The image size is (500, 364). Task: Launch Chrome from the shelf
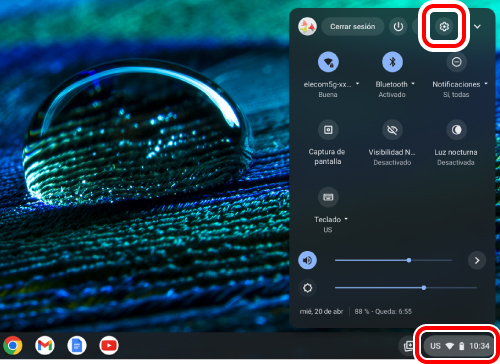(x=13, y=345)
